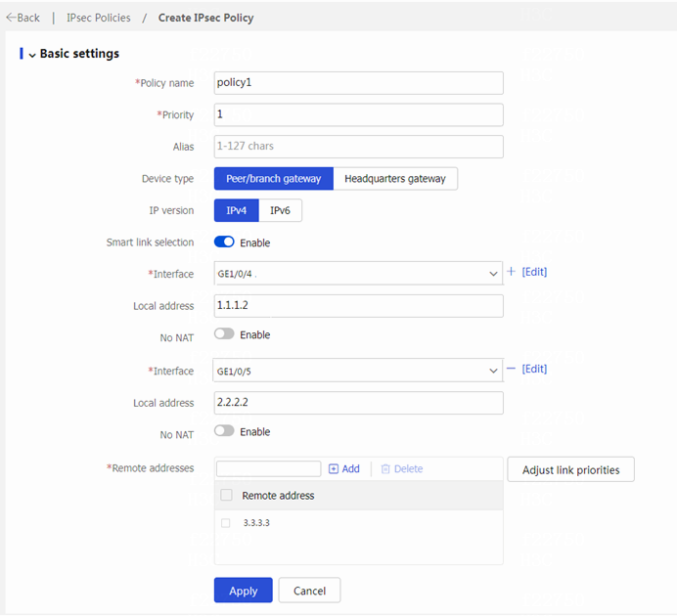Select Headquarters gateway device type
This screenshot has width=677, height=616.
pyautogui.click(x=395, y=179)
